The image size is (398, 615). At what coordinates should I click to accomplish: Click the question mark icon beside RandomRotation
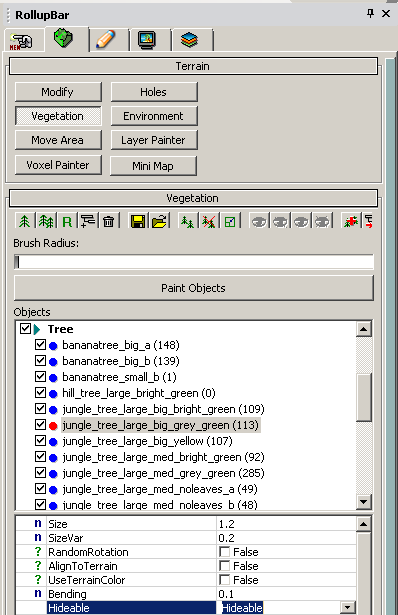pos(38,551)
